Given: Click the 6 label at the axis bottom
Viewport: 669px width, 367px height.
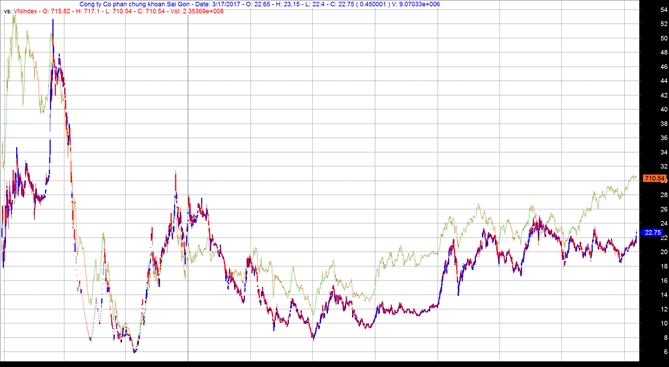Looking at the screenshot, I should 666,352.
